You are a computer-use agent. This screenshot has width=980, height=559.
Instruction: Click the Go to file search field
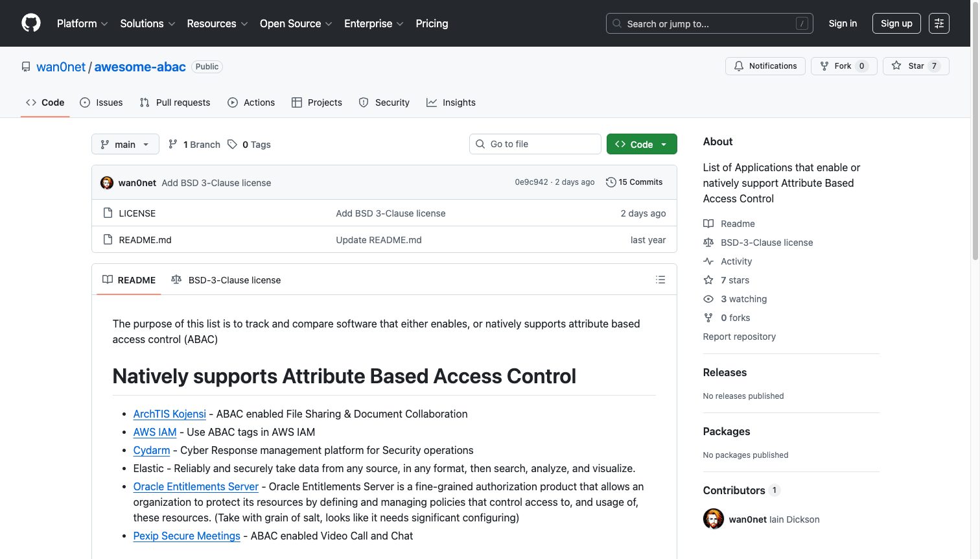pyautogui.click(x=535, y=144)
